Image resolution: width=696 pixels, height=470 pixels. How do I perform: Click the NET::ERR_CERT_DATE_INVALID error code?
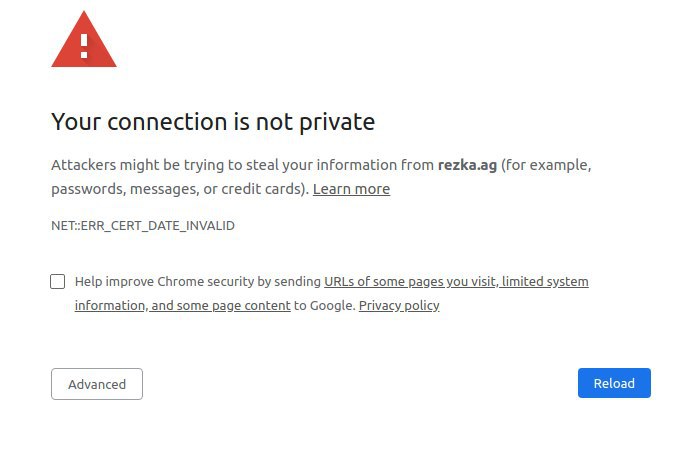click(x=143, y=225)
